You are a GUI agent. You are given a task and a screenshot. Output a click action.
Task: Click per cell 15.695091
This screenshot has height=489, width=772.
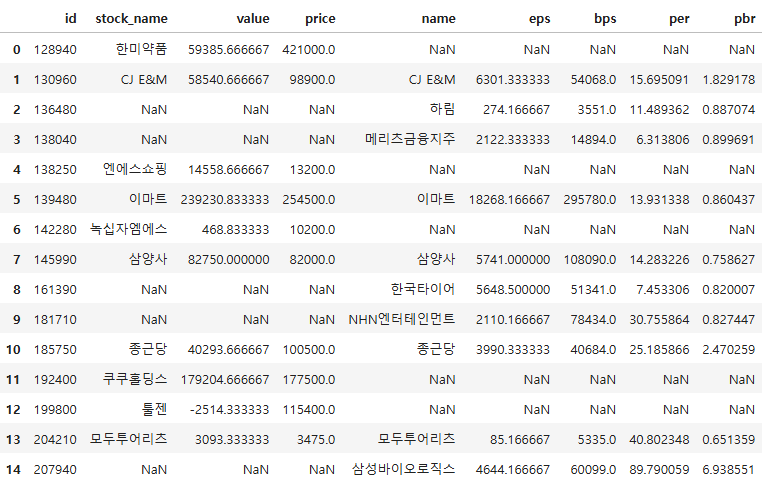pyautogui.click(x=659, y=80)
